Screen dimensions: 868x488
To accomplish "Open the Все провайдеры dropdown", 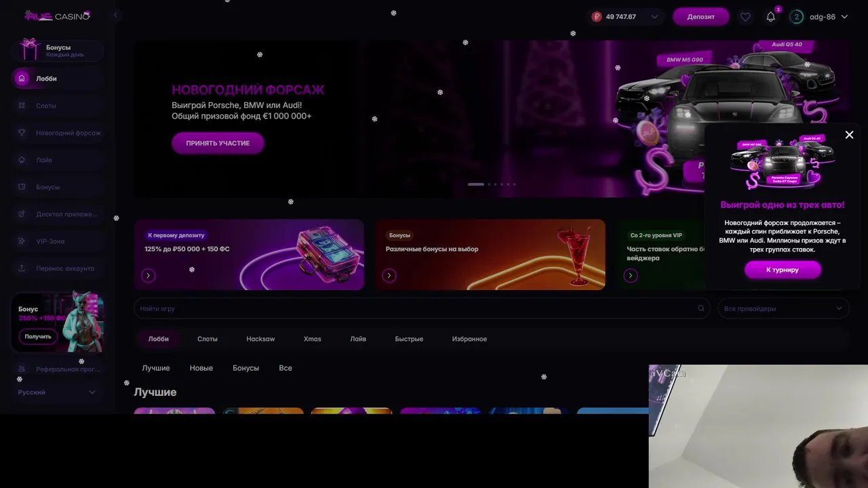I will click(x=783, y=308).
